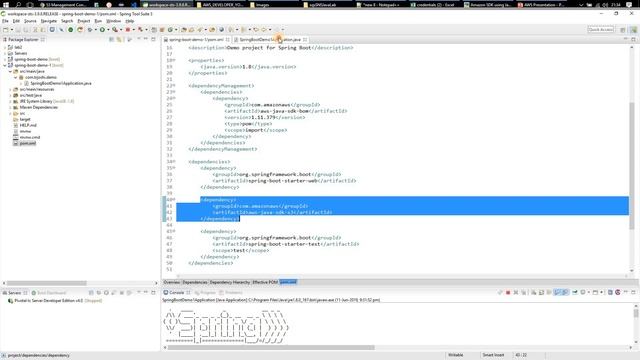Open the Source menu
This screenshot has width=640, height=360.
[30, 21]
